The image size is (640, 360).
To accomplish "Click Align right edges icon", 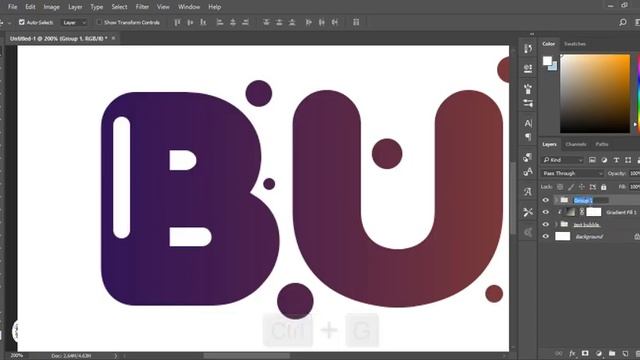I will point(245,22).
